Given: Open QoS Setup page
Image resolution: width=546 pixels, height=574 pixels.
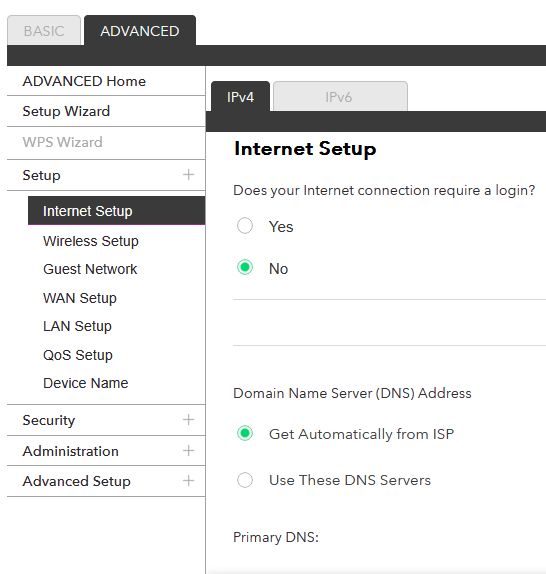Looking at the screenshot, I should 78,355.
